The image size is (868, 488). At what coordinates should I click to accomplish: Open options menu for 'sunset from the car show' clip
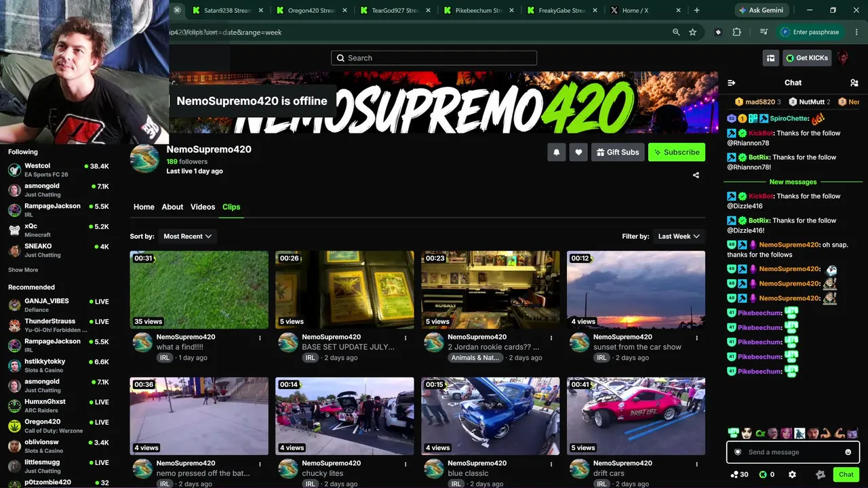pyautogui.click(x=696, y=338)
